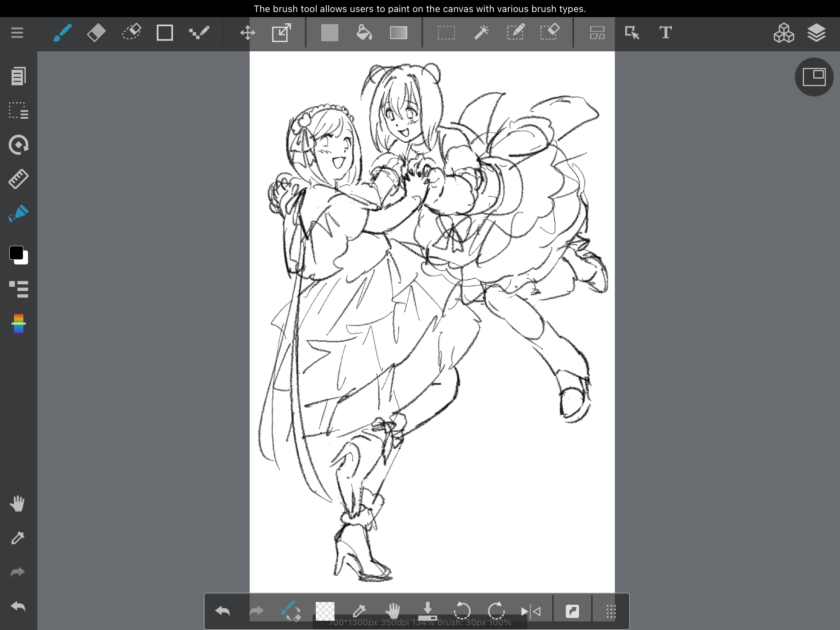Select the Text tool
840x630 pixels.
click(665, 33)
